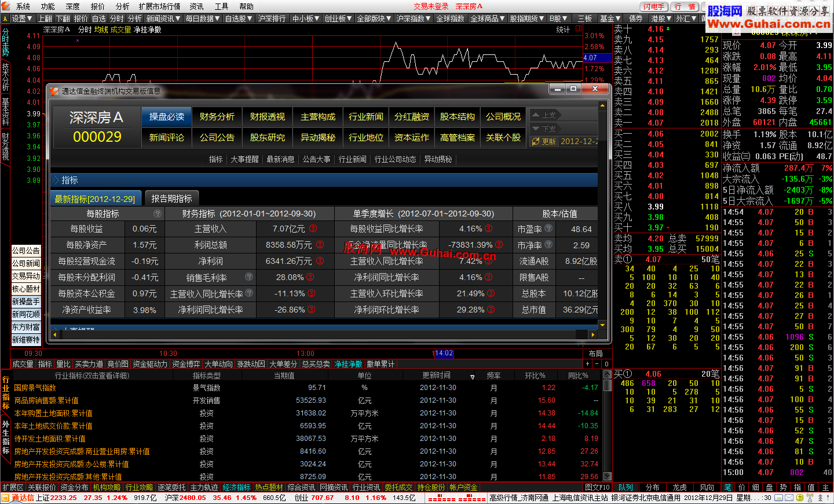
Task: Click 异动揭秘 link in sub navigation
Action: (438, 159)
